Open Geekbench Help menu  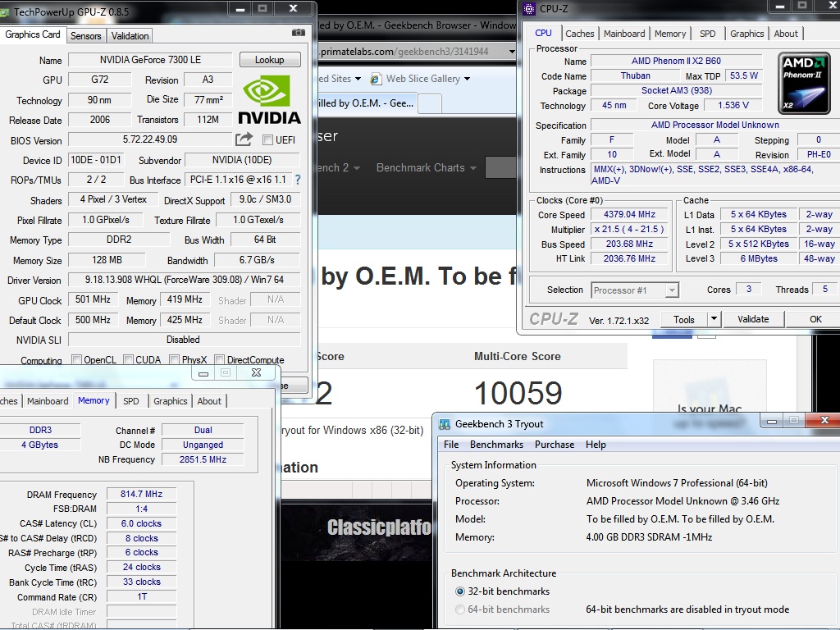[596, 445]
